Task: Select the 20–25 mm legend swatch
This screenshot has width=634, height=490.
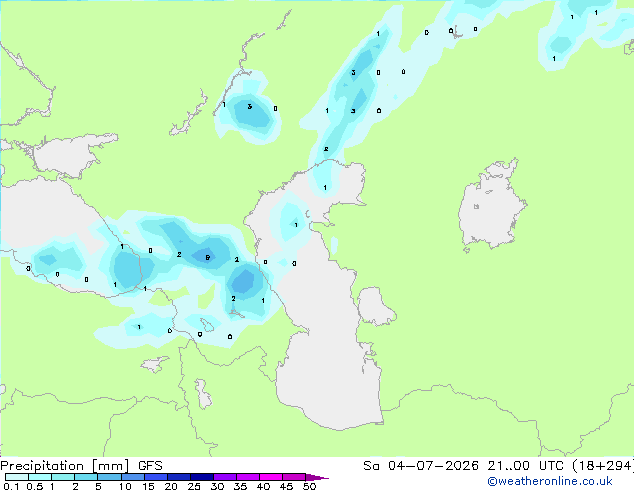Action: [178, 477]
